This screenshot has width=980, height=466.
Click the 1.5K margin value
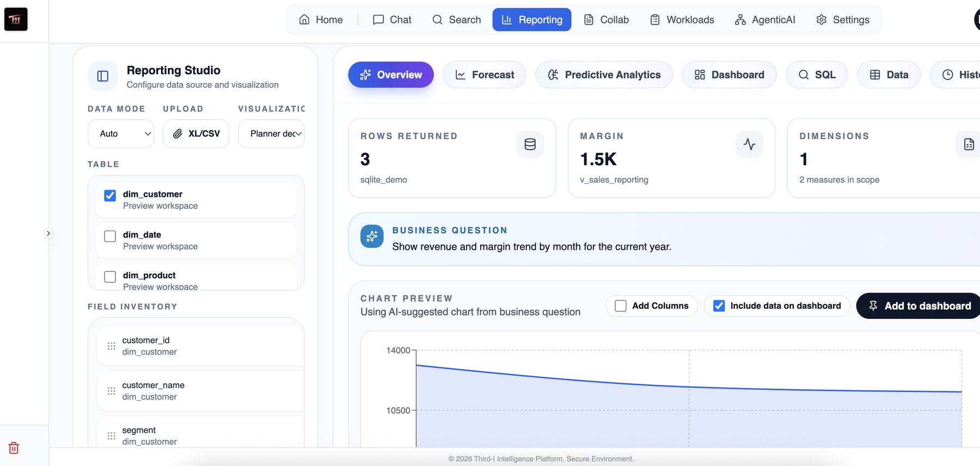(598, 159)
